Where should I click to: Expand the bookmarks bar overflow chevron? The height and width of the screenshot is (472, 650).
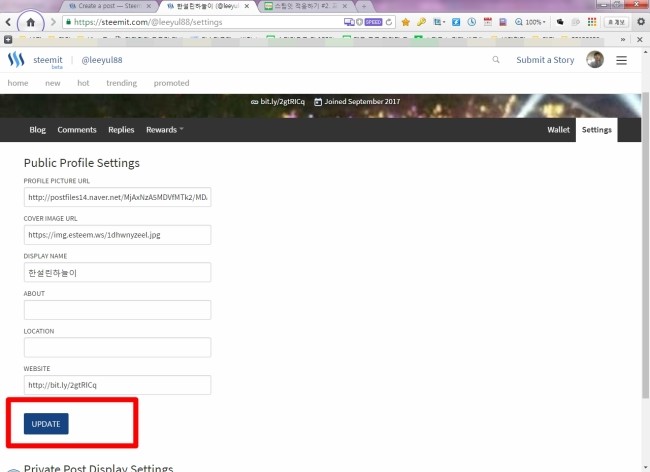(x=624, y=39)
